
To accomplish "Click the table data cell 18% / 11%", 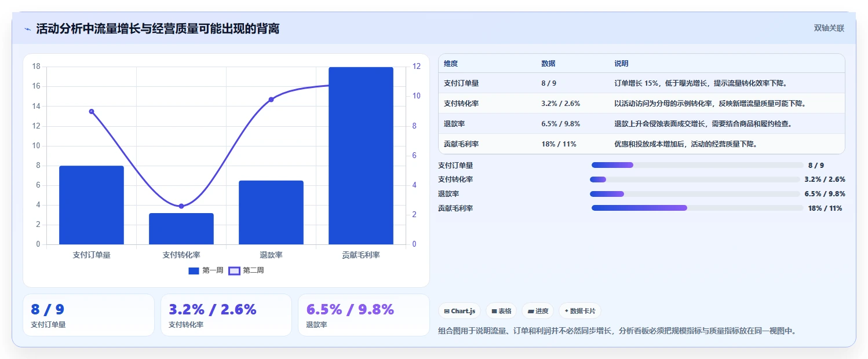I will coord(559,144).
